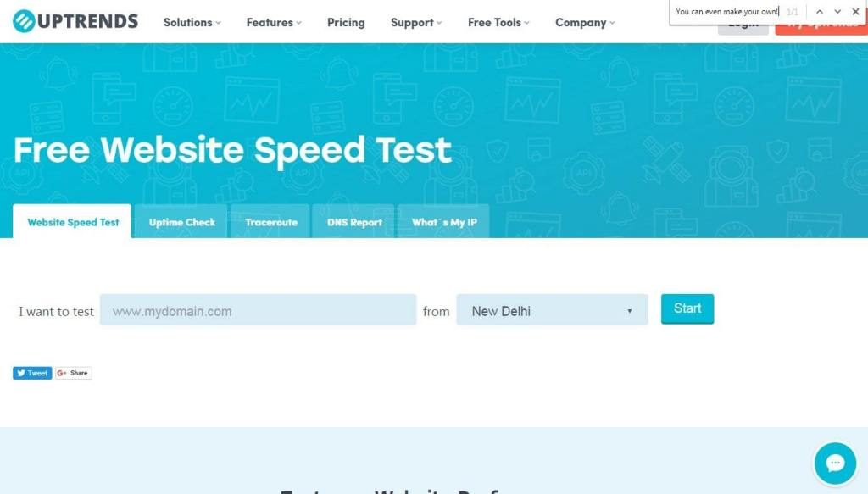Viewport: 868px width, 494px height.
Task: Click the Uptrends logo
Action: pyautogui.click(x=75, y=21)
